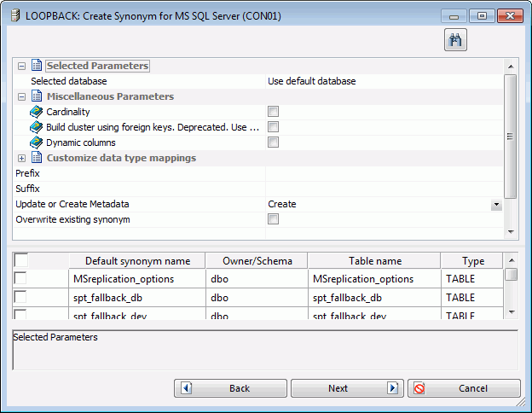
Task: Check the spt_fallback_db row checkbox
Action: point(20,297)
